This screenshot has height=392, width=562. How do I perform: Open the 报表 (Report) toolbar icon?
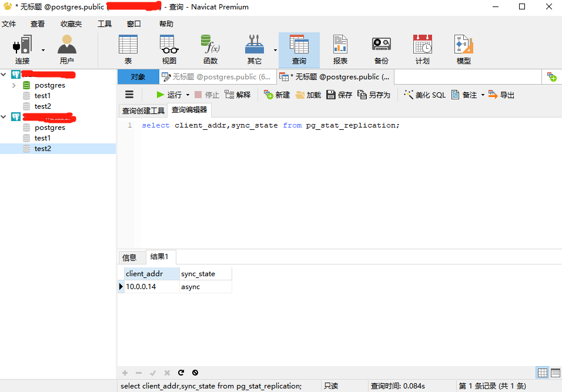pos(340,49)
